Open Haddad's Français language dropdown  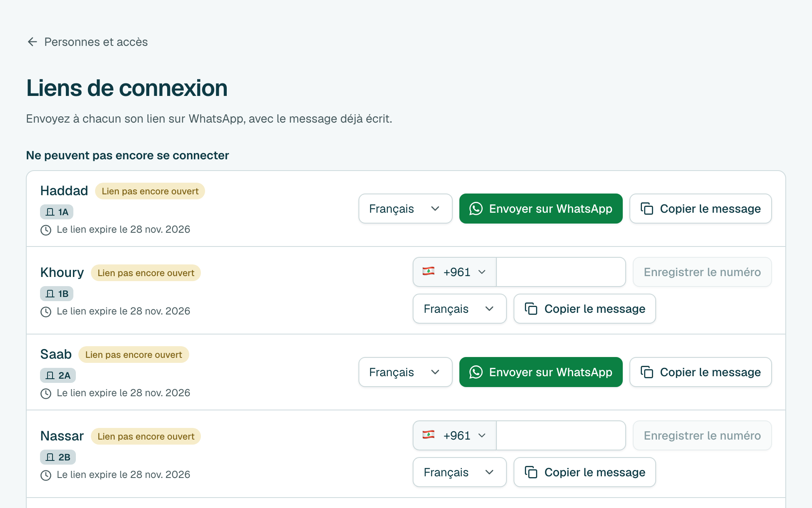coord(405,209)
